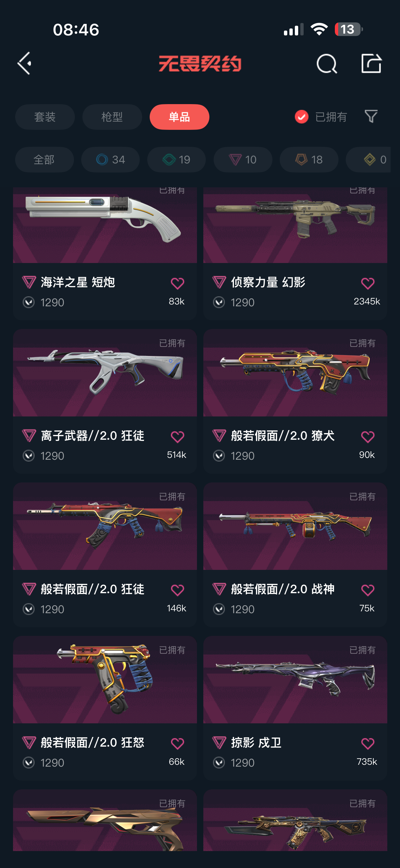Toggle heart for 般若假面//2.0 獠犬

pos(368,437)
